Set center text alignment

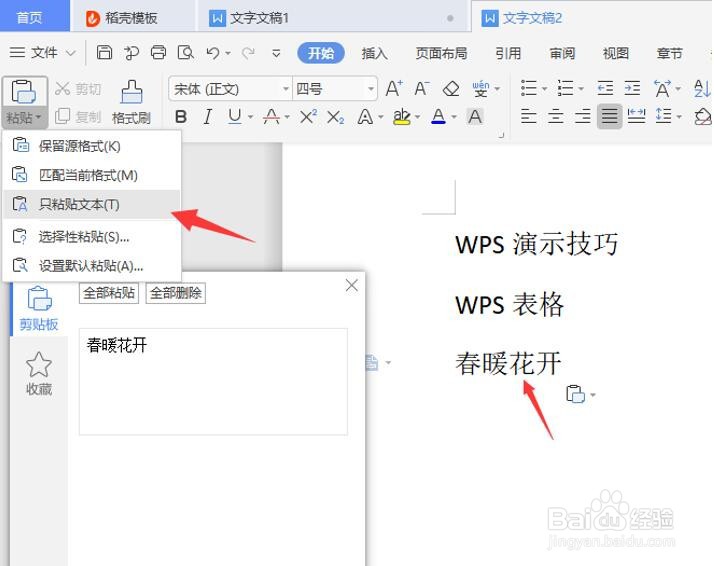[x=556, y=117]
